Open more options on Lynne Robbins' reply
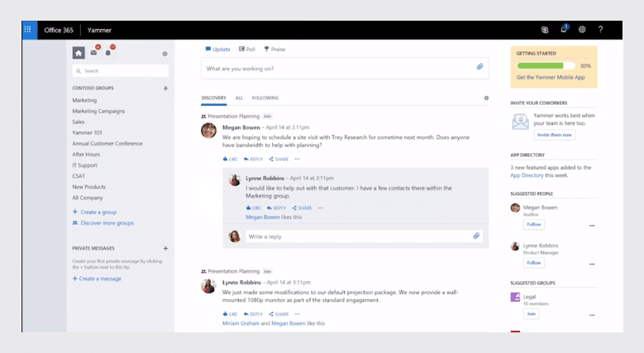The height and width of the screenshot is (353, 644). tap(321, 208)
